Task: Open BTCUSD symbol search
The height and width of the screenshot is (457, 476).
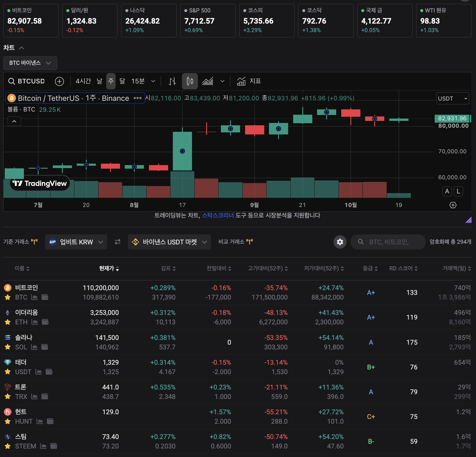Action: [x=27, y=81]
